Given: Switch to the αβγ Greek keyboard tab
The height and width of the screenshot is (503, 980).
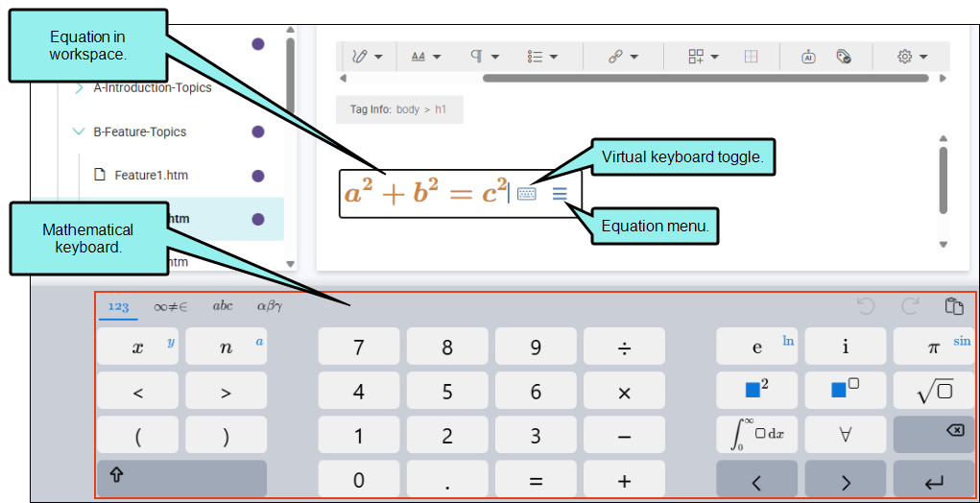Looking at the screenshot, I should point(270,307).
